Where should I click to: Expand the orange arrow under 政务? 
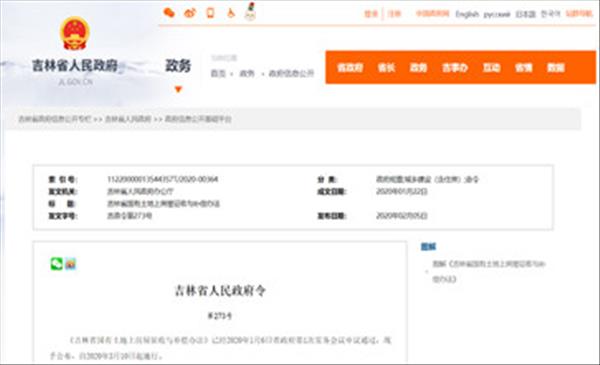coord(178,90)
